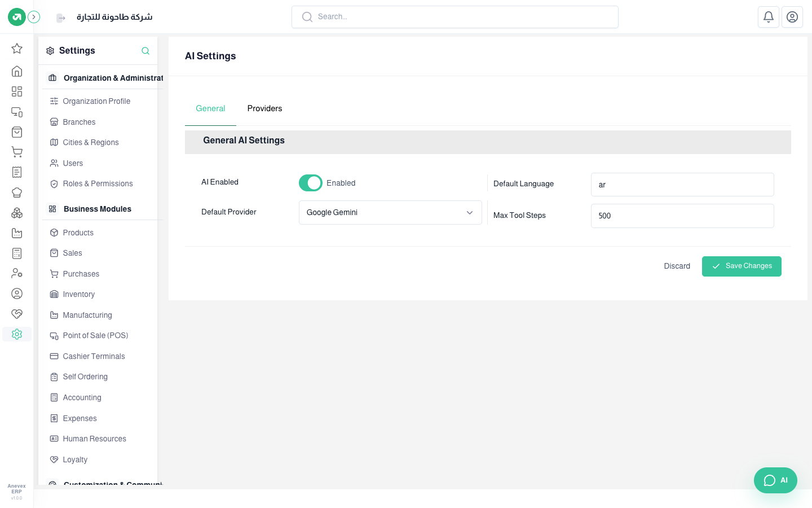The height and width of the screenshot is (508, 812).
Task: Click the exit arrow icon beside company name
Action: (x=61, y=18)
